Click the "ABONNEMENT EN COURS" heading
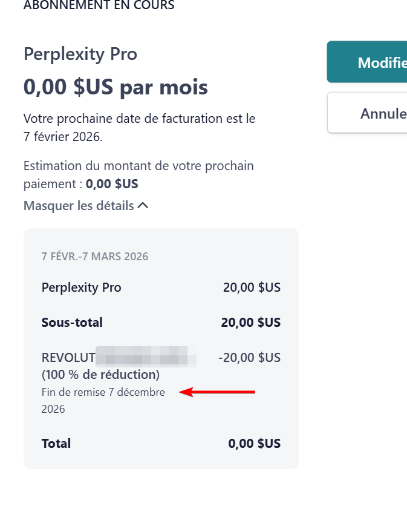 99,5
